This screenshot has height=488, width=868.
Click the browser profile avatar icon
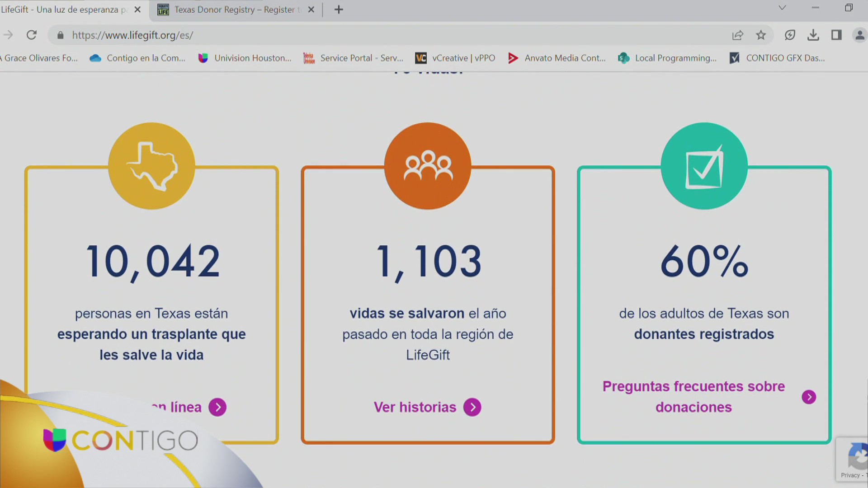860,35
